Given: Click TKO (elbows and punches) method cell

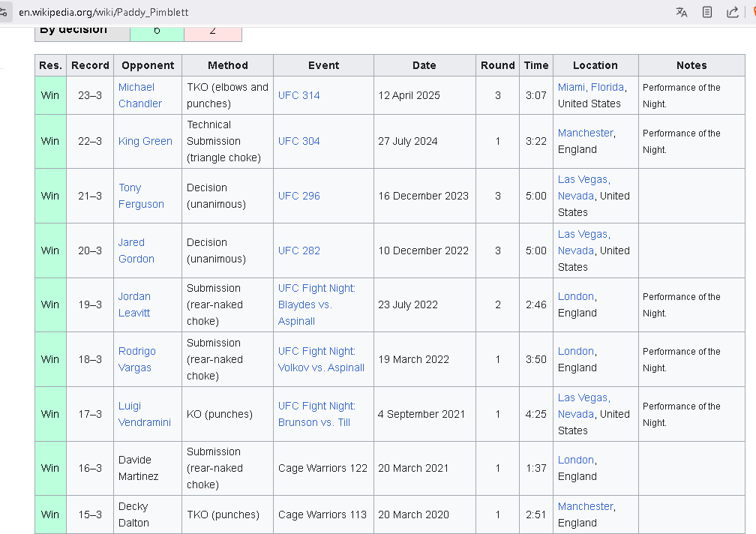Looking at the screenshot, I should tap(227, 95).
